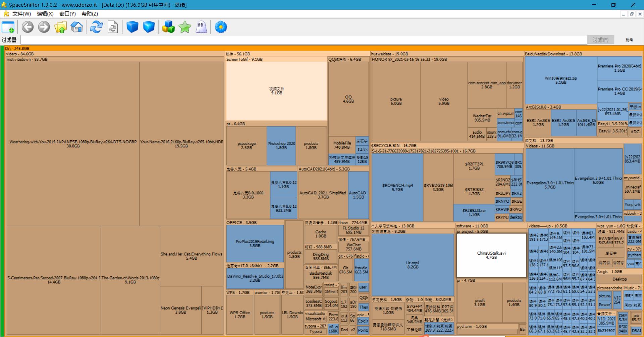Image resolution: width=644 pixels, height=337 pixels.
Task: Select the ChinaUStalk.avi block in the treemap
Action: 491,255
